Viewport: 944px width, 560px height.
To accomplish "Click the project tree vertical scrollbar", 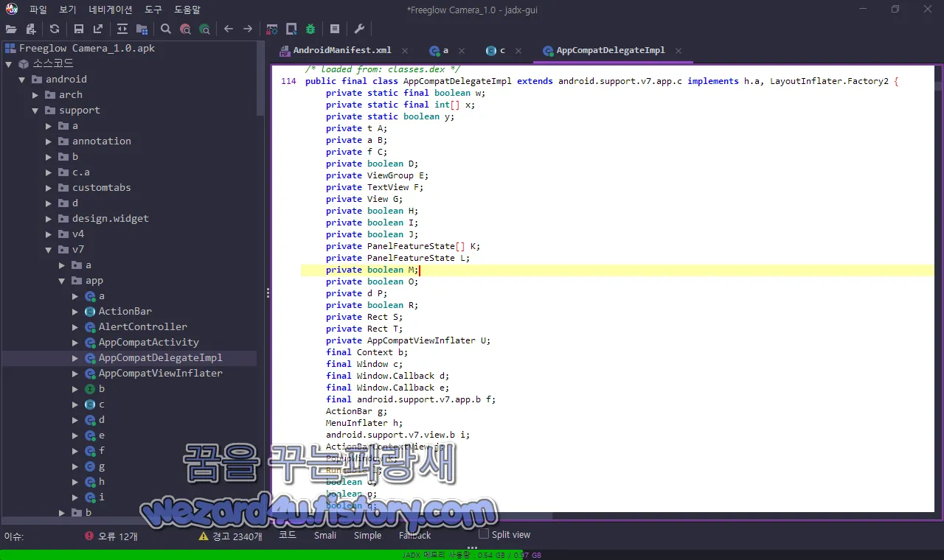I will click(260, 79).
